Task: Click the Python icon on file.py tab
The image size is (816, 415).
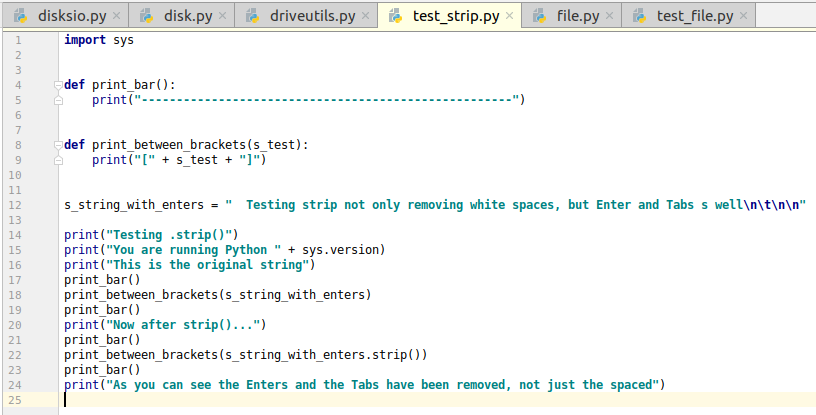Action: click(x=539, y=16)
